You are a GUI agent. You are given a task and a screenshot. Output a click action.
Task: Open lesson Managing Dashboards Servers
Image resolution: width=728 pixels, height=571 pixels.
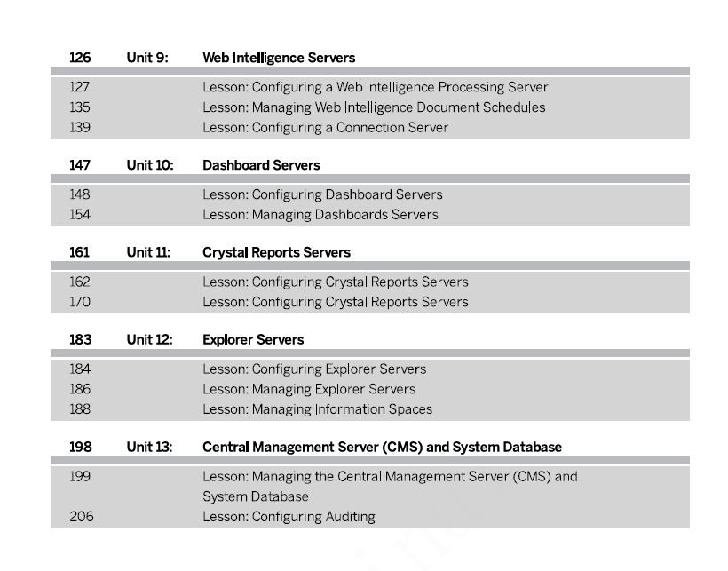tap(320, 215)
